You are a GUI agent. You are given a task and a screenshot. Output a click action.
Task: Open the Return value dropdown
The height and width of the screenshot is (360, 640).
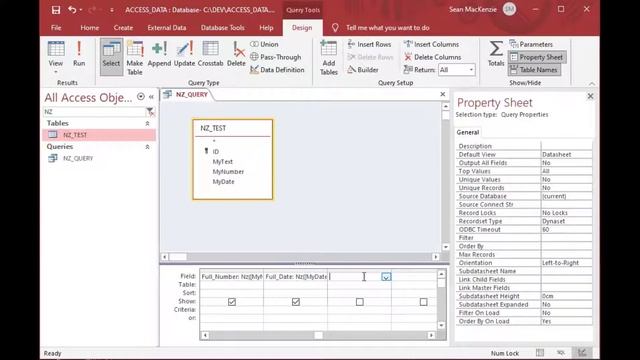point(471,70)
